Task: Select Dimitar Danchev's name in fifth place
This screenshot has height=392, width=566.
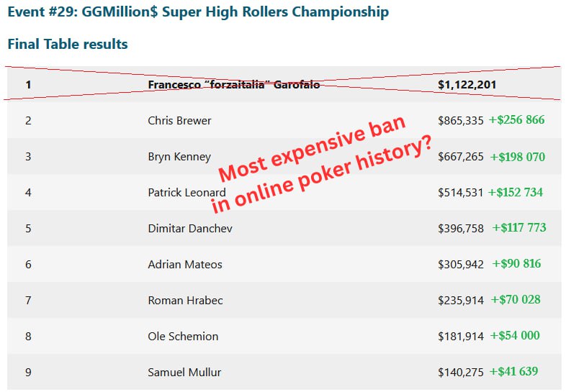Action: (190, 229)
